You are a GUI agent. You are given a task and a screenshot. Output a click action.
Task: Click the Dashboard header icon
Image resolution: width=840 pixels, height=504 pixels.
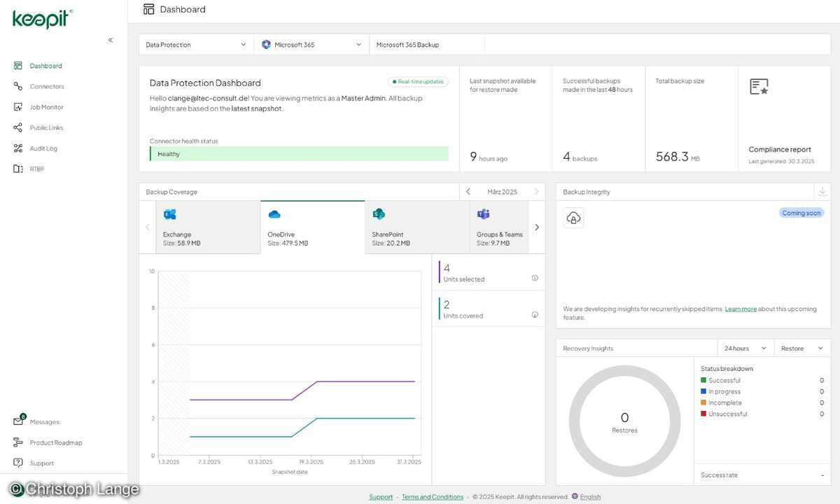[148, 9]
